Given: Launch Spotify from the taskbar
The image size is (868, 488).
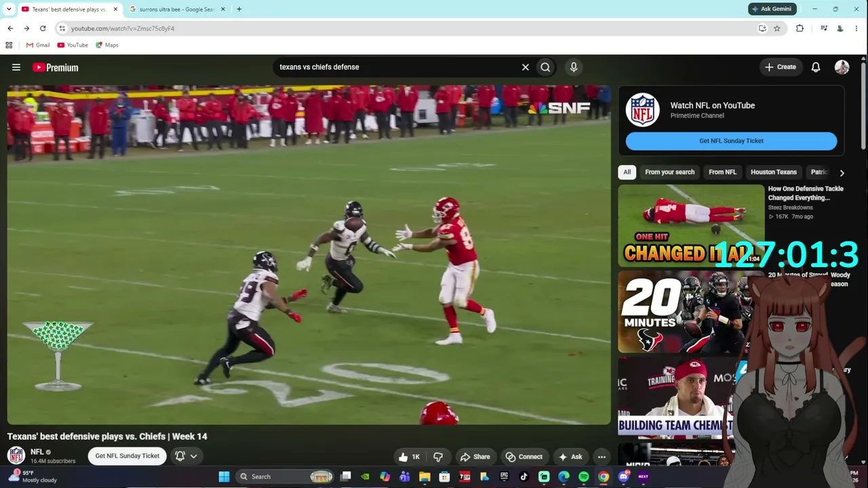Looking at the screenshot, I should [x=584, y=476].
